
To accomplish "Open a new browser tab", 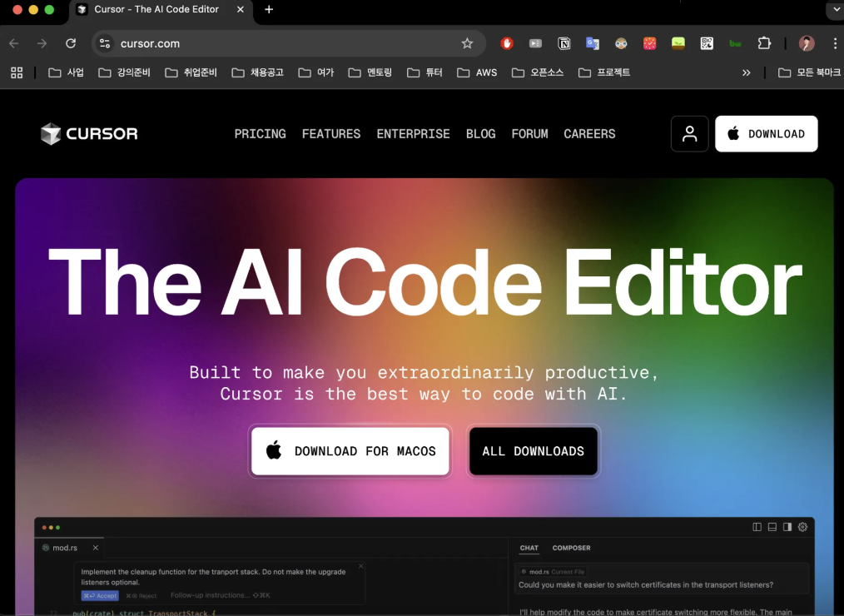I will click(269, 10).
